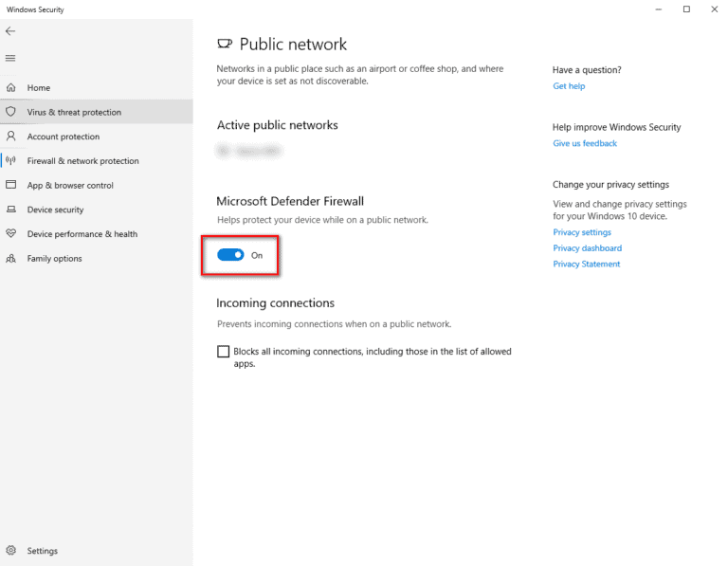Open the Settings gear icon
Viewport: 728px width, 566px height.
tap(11, 551)
